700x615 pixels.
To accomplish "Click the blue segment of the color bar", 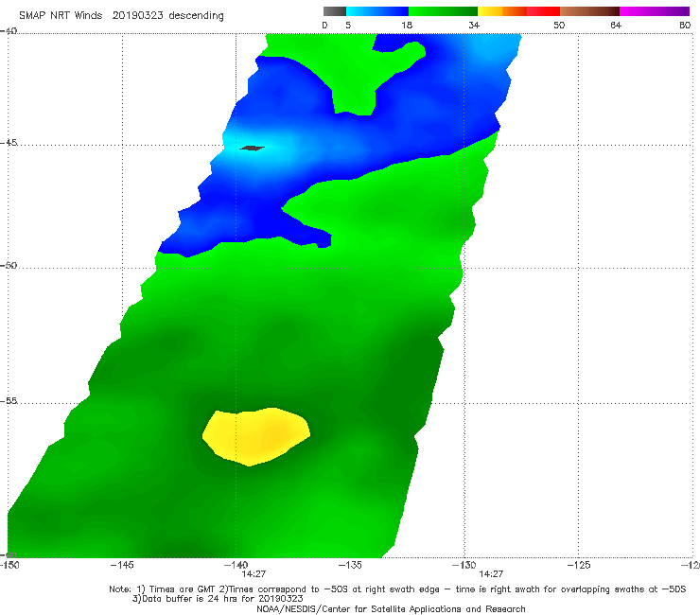I will tap(377, 11).
